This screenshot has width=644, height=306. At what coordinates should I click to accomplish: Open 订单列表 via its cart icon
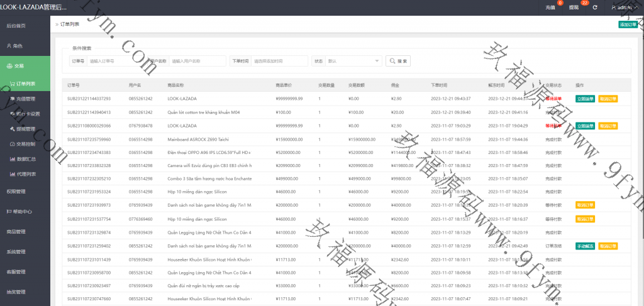(x=13, y=84)
